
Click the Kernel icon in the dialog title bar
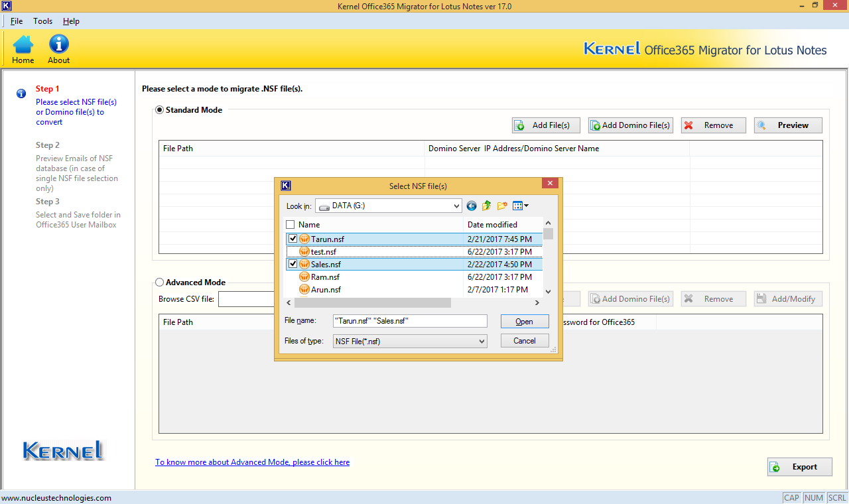point(286,186)
